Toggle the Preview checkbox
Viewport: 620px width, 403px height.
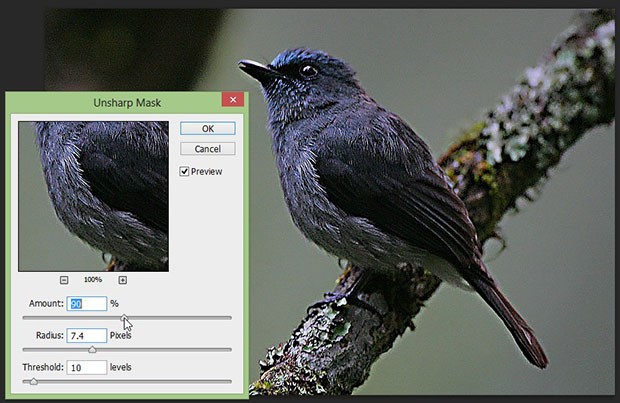185,171
